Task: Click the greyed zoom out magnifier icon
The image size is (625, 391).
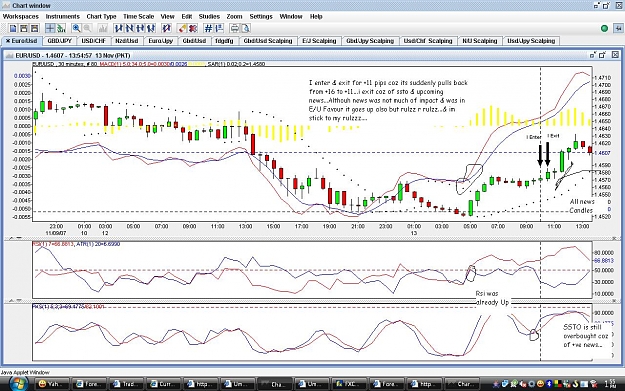Action: coord(87,28)
